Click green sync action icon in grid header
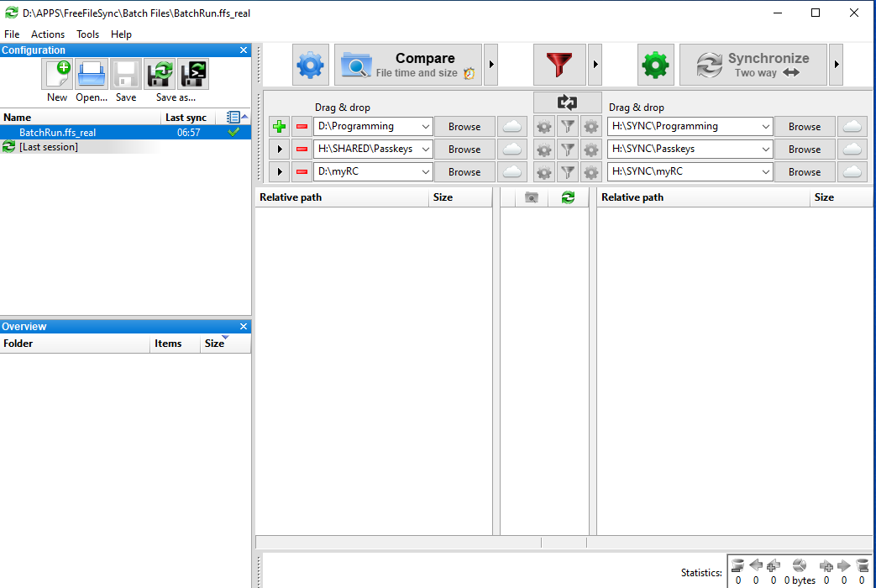Screen dimensions: 876x588 pyautogui.click(x=568, y=197)
